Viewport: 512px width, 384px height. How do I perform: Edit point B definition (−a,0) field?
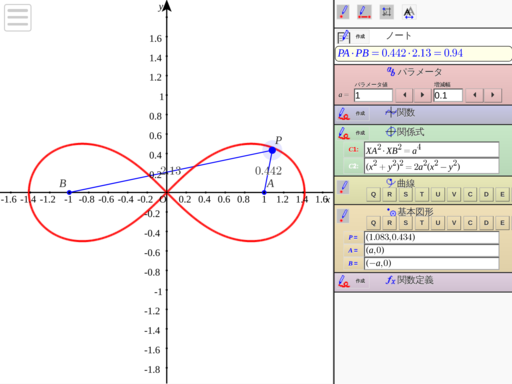point(432,264)
